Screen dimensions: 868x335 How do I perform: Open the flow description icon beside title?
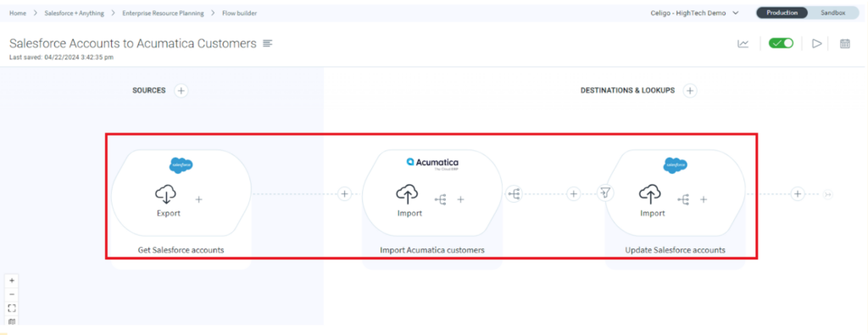coord(267,43)
